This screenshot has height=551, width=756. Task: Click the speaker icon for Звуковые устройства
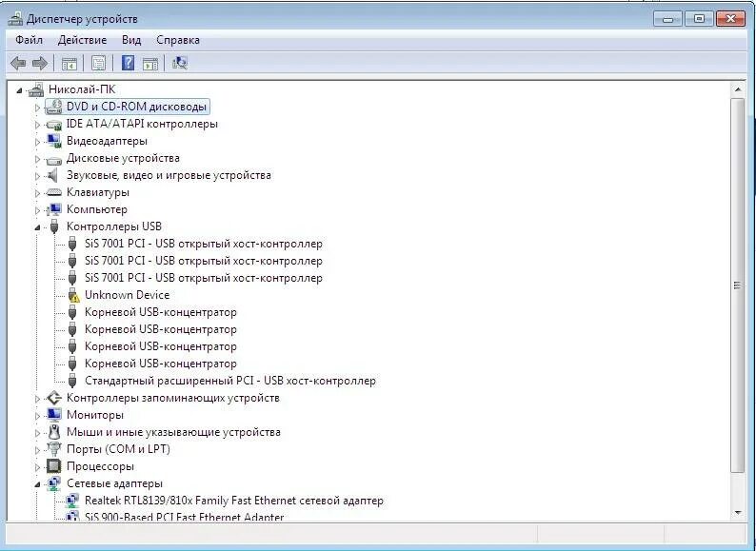[53, 175]
